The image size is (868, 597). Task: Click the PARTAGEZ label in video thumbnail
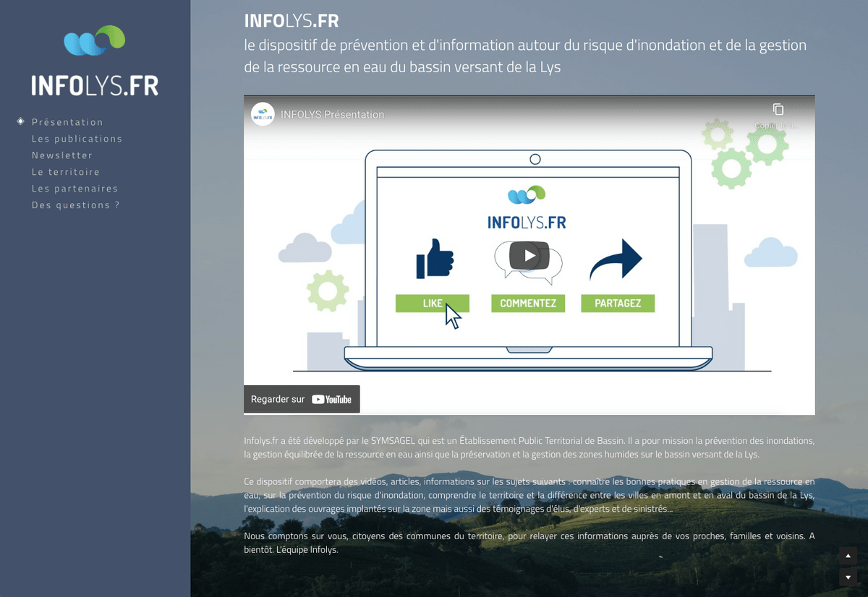click(618, 304)
